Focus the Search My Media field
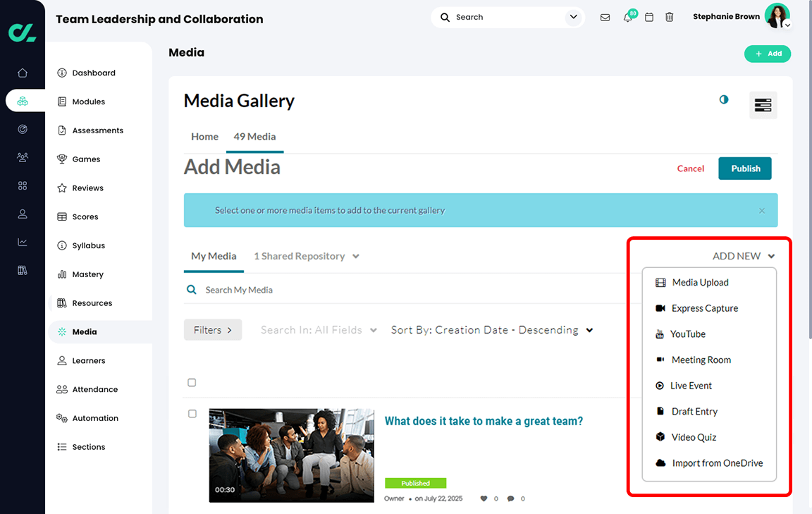This screenshot has width=812, height=514. (x=404, y=290)
